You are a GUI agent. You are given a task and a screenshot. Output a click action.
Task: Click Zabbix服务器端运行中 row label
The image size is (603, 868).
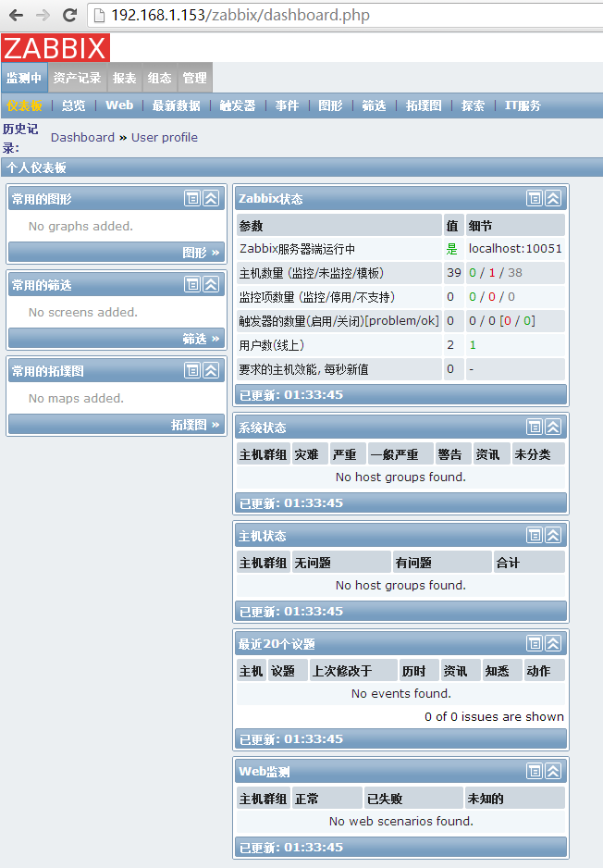coord(297,249)
